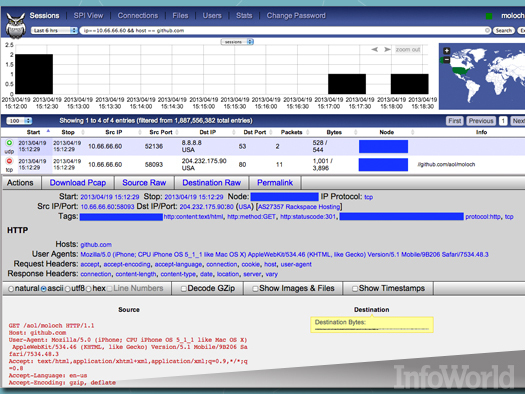Enable Show Images & Files checkbox

pos(255,289)
